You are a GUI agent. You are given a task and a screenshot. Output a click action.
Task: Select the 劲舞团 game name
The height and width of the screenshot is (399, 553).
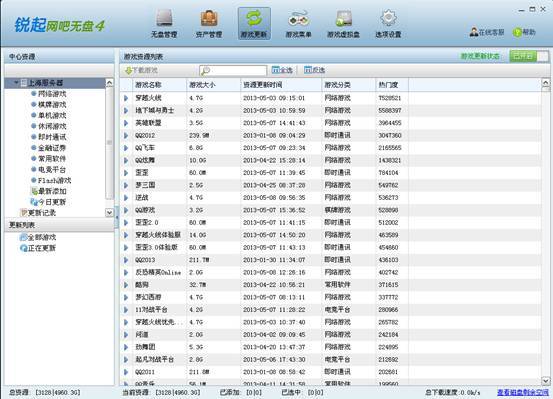[145, 347]
